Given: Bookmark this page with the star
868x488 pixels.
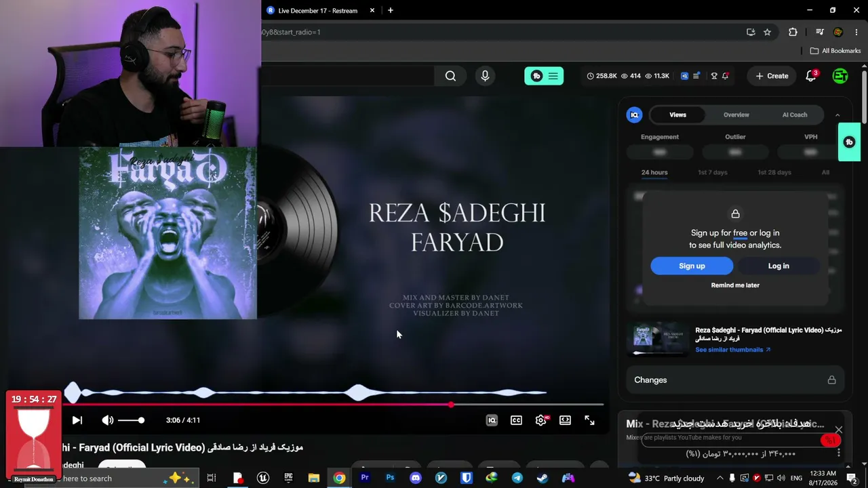Looking at the screenshot, I should [767, 32].
